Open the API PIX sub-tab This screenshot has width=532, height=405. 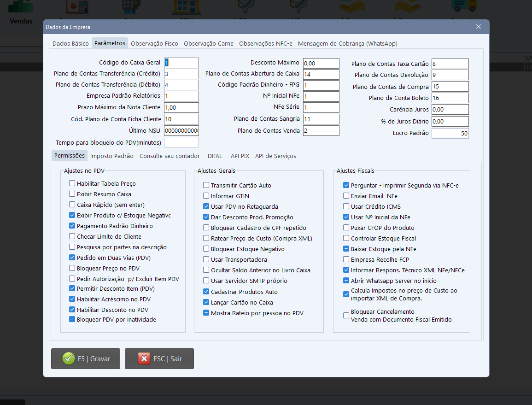(x=240, y=156)
